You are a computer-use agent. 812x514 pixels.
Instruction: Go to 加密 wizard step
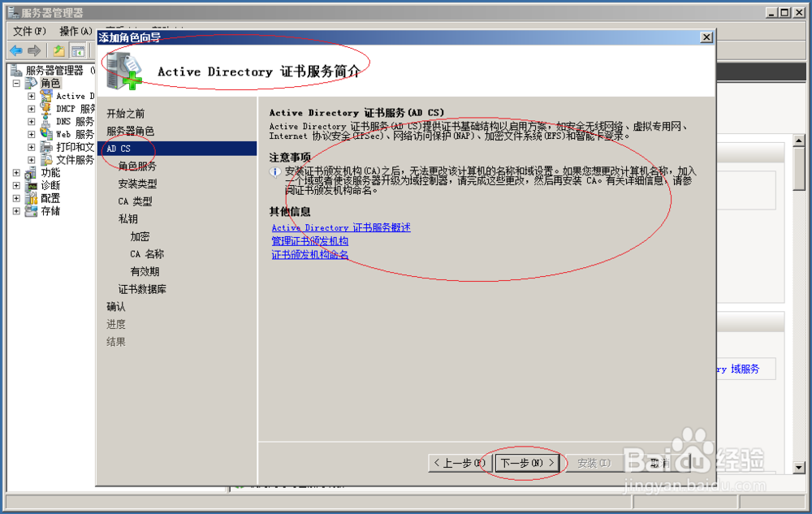[140, 236]
